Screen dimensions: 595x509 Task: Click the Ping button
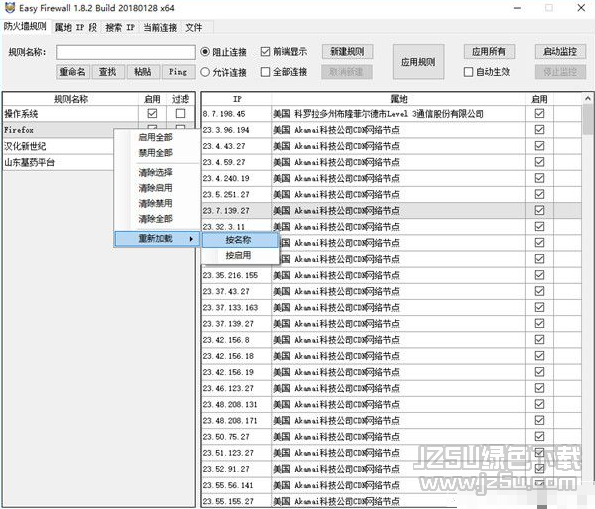[x=178, y=72]
